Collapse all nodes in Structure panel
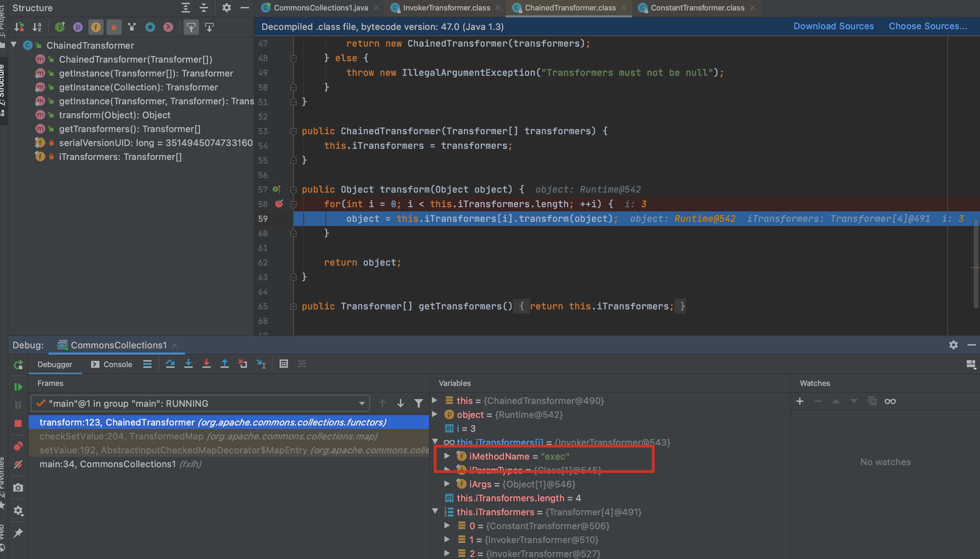 203,8
